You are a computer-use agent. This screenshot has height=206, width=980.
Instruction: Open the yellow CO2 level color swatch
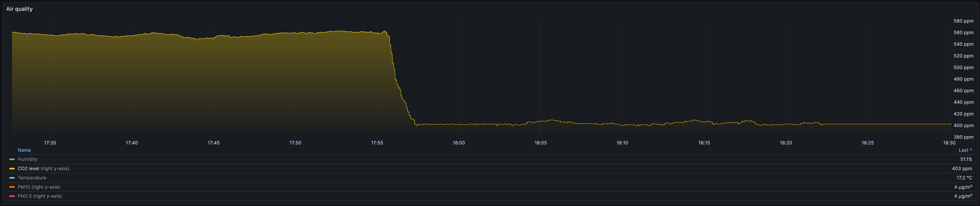(x=12, y=168)
